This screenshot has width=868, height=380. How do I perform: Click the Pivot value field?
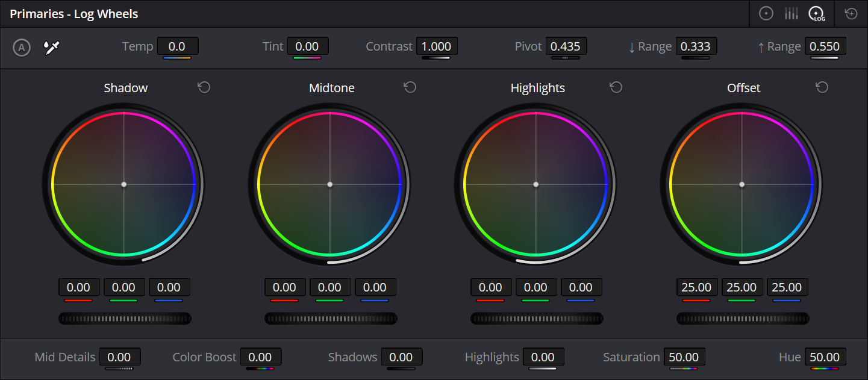click(566, 46)
